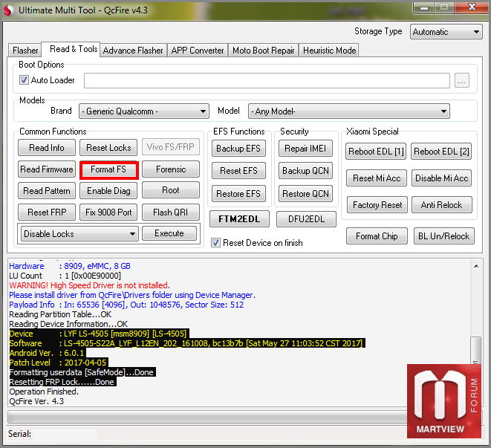Click the Please install driver log line
The width and height of the screenshot is (491, 448).
click(132, 295)
